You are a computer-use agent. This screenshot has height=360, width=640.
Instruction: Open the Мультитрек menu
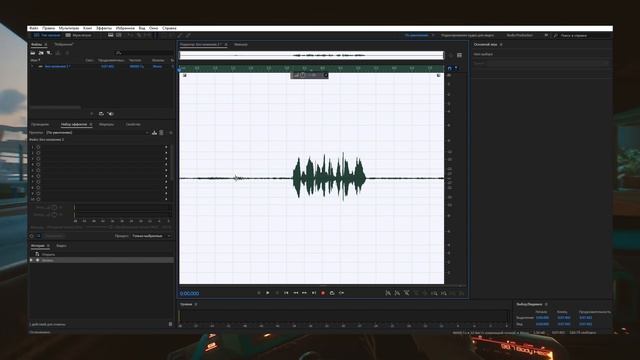69,28
